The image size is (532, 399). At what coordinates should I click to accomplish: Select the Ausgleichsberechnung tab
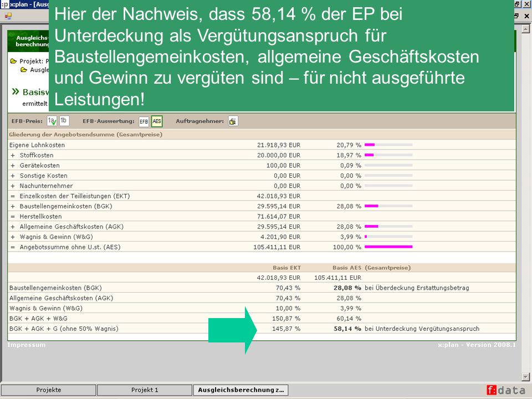pos(241,390)
